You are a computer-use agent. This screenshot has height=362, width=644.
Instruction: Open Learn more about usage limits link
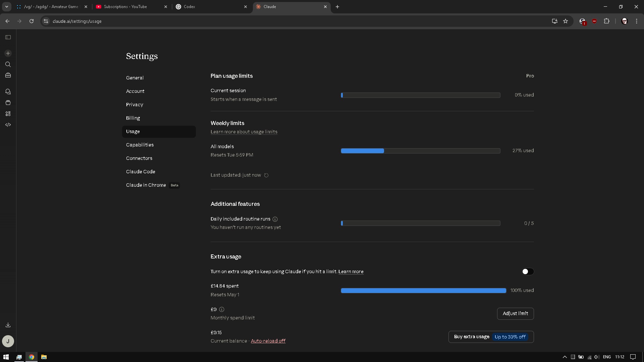[x=244, y=132]
